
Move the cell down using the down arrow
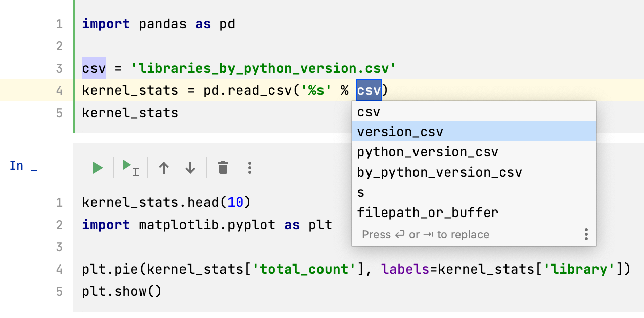point(190,167)
